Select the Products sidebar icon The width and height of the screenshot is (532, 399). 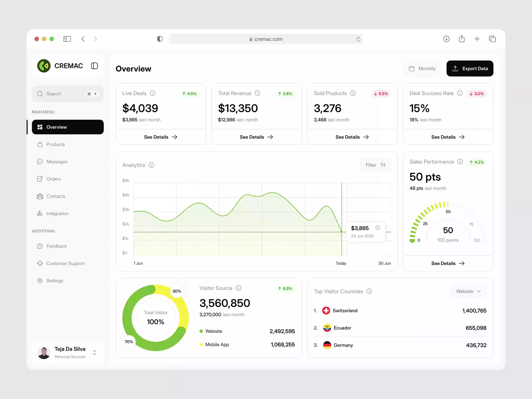(40, 144)
